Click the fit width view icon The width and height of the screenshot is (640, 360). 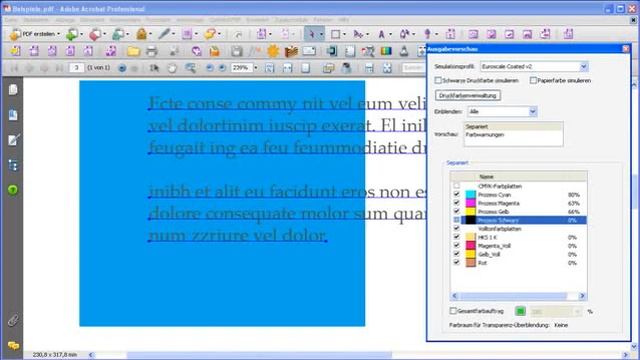click(287, 68)
